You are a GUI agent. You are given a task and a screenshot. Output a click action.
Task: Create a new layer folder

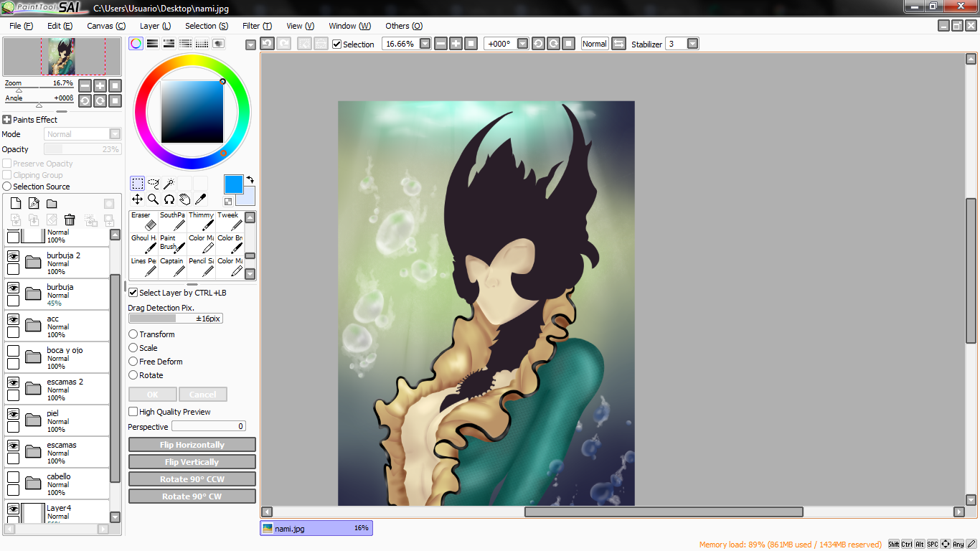click(x=52, y=204)
